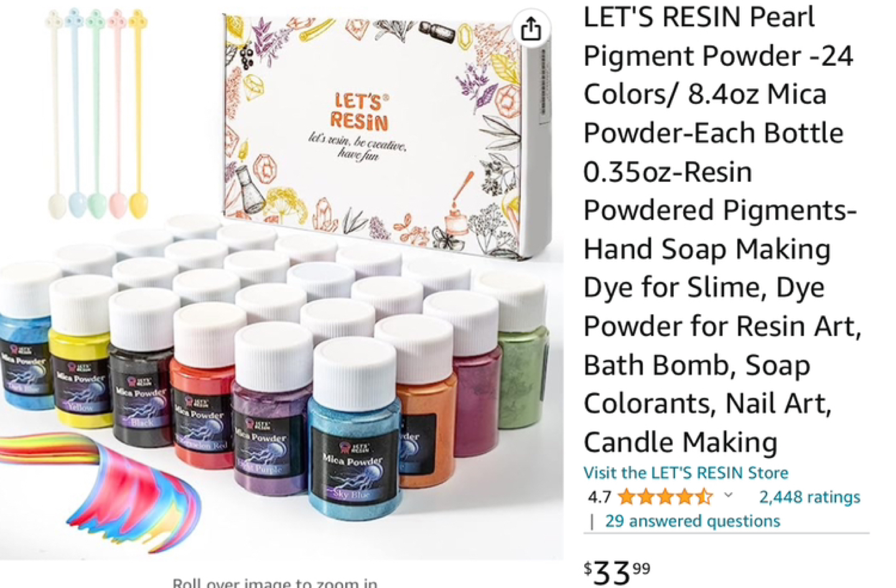This screenshot has width=896, height=588.
Task: Click the 4.7 rating number
Action: tap(599, 497)
